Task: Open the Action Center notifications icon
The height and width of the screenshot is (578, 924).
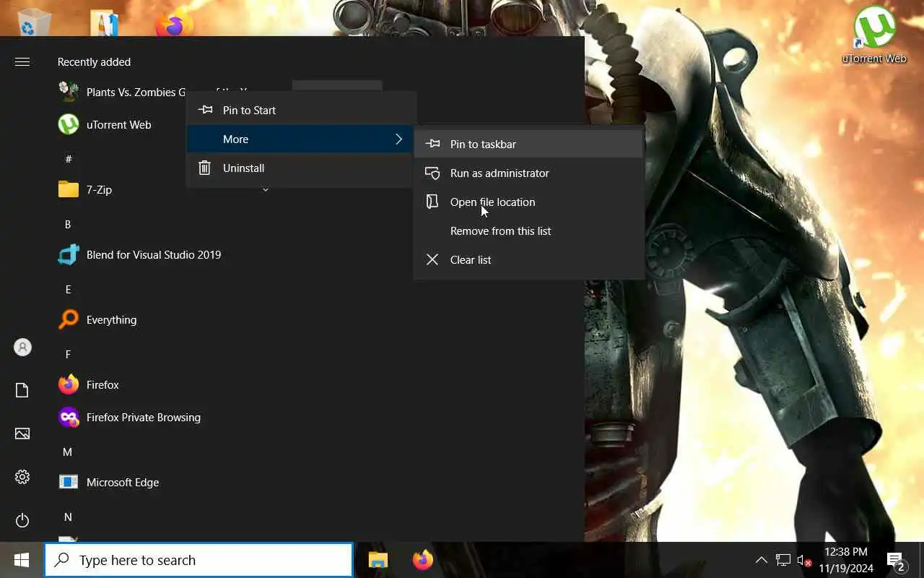Action: (x=897, y=561)
